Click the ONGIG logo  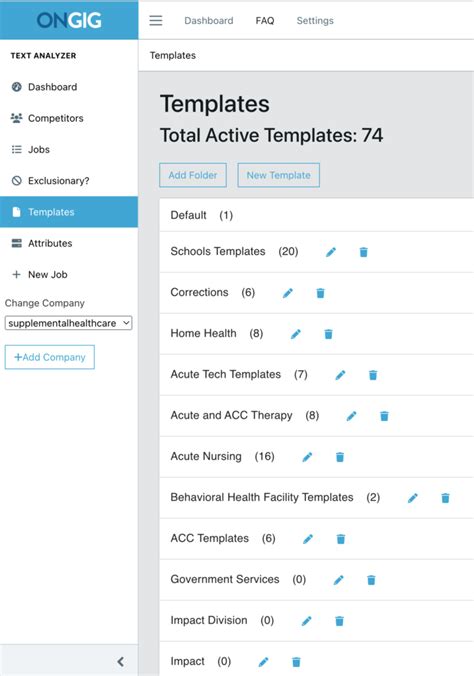[69, 20]
